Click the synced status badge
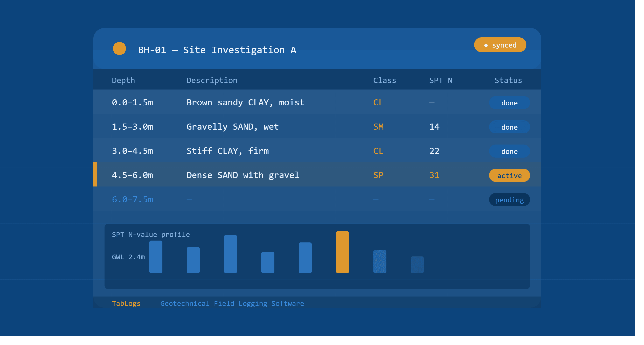644x345 pixels. (500, 45)
